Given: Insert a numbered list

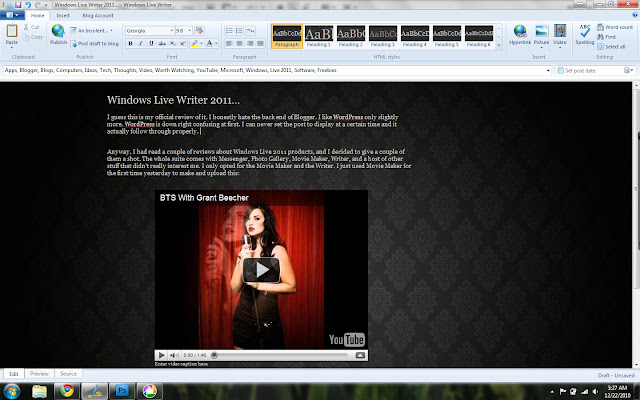Looking at the screenshot, I should tap(239, 31).
